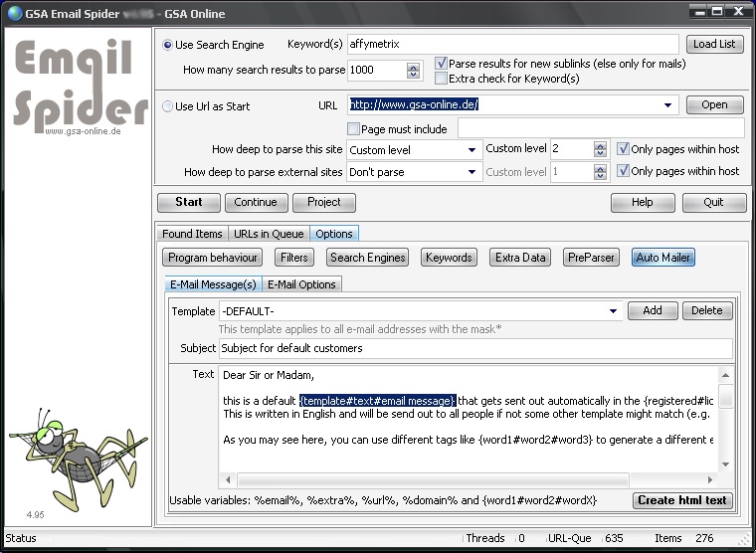
Task: Click the GSA Email Spider globe title icon
Action: point(15,13)
